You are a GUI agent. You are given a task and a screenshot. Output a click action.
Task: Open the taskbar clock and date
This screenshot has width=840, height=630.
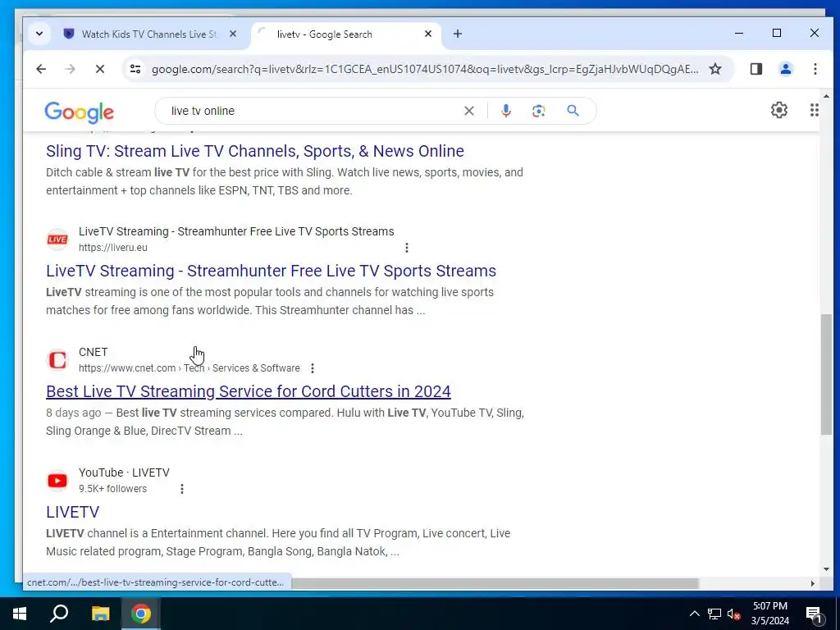[x=769, y=614]
